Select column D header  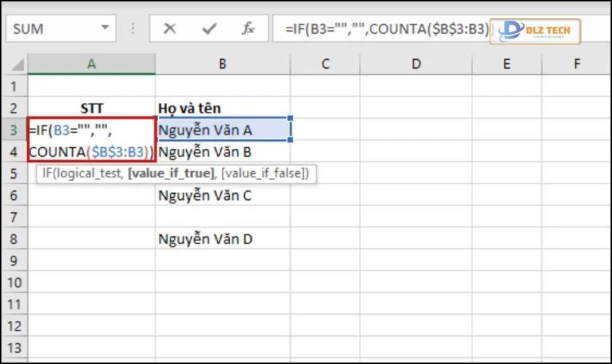[x=416, y=64]
